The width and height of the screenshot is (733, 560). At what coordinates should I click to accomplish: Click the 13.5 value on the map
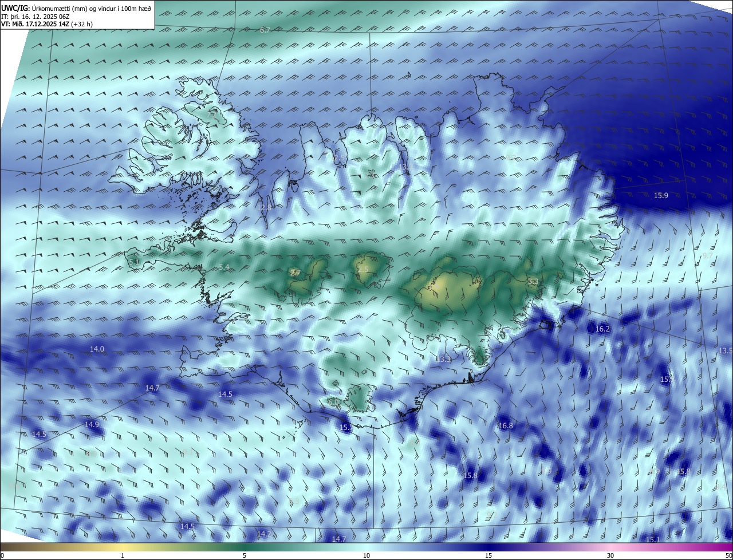tap(725, 350)
